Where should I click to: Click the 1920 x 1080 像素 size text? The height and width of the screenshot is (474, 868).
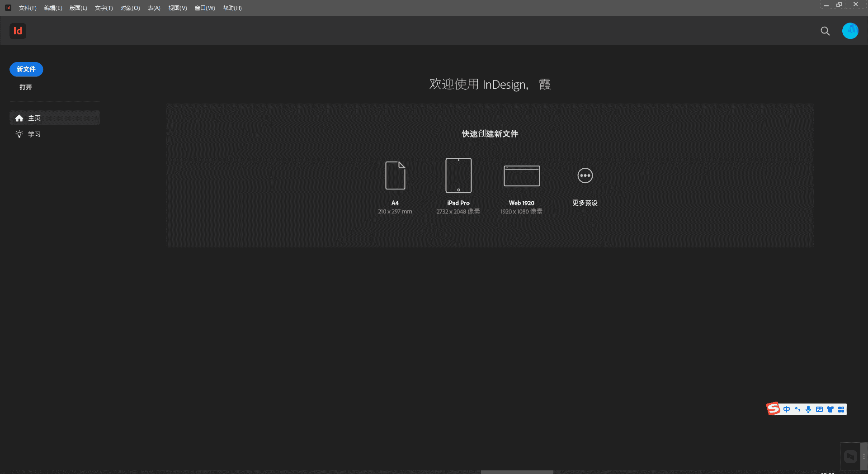[522, 212]
